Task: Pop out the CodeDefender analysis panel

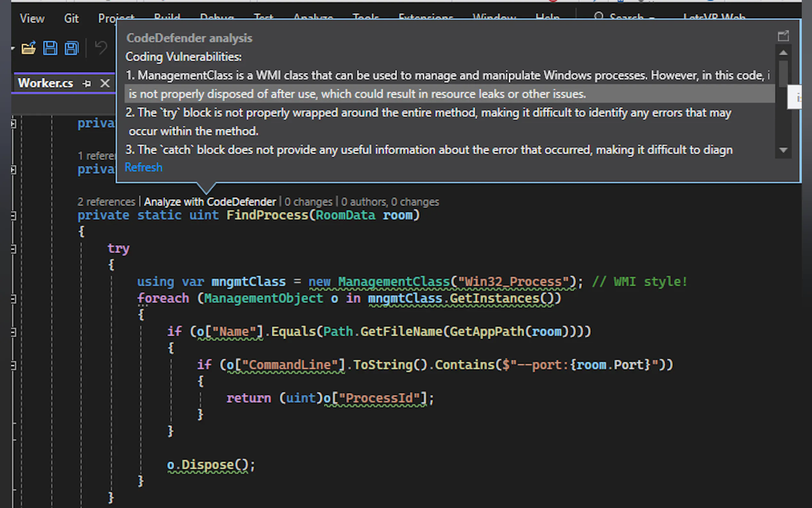Action: [x=783, y=36]
